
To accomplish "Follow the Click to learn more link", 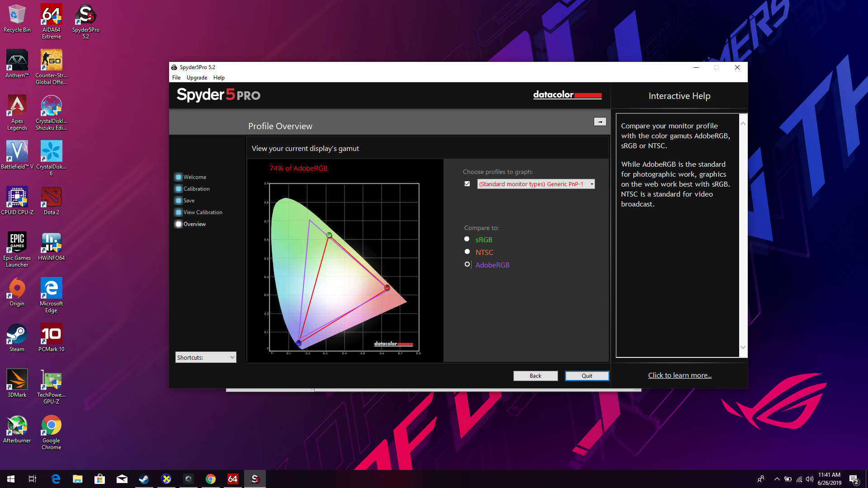I will [x=679, y=375].
